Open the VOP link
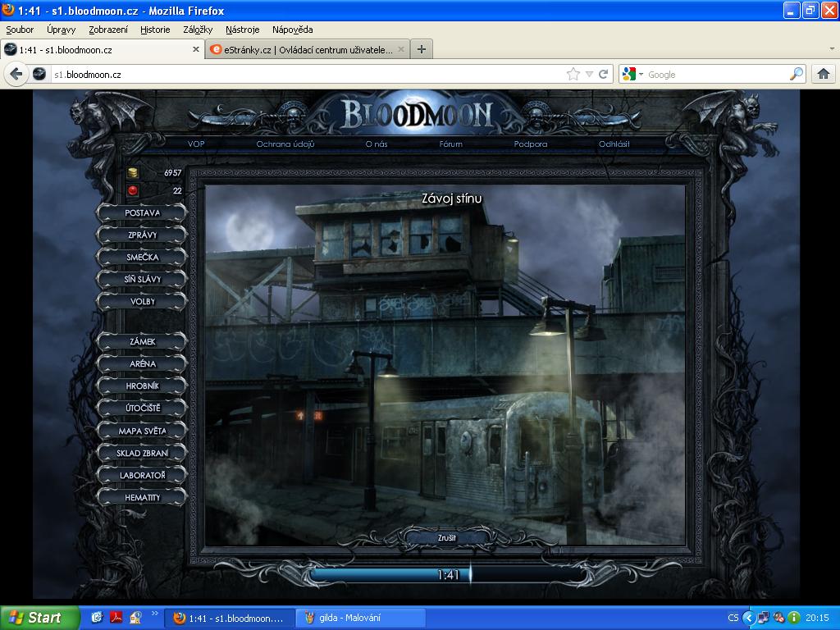The image size is (840, 630). coord(196,144)
